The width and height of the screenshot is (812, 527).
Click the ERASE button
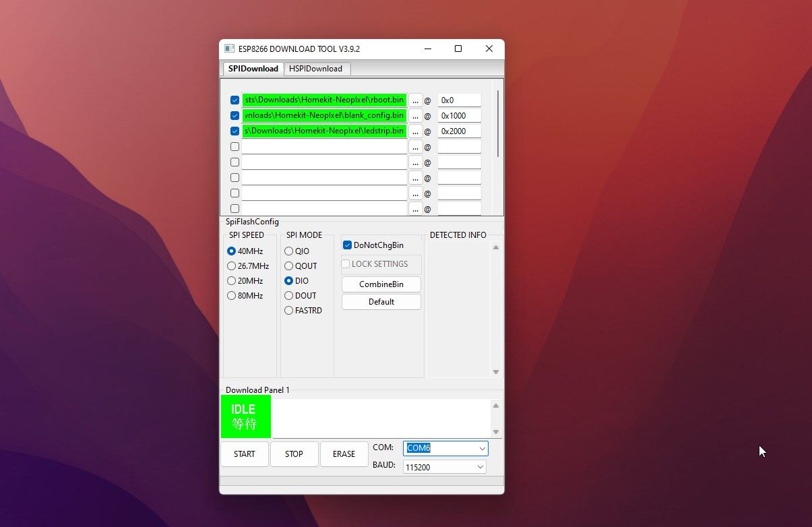click(x=344, y=454)
